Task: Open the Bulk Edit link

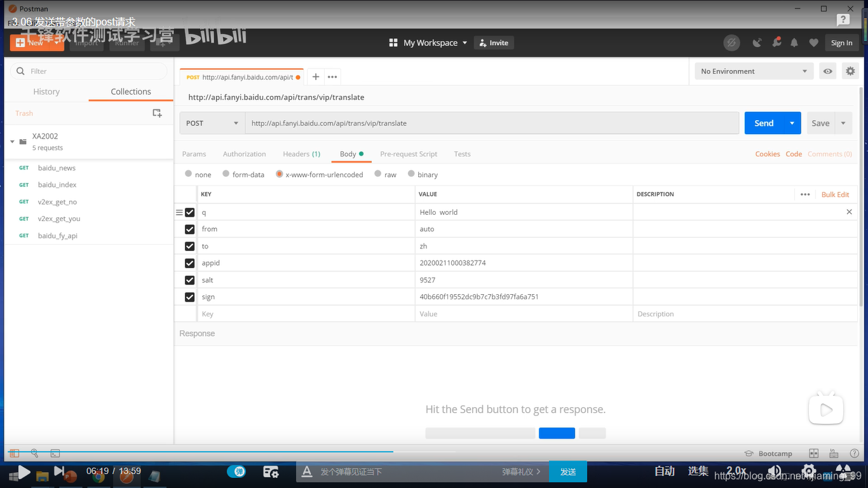Action: (835, 194)
